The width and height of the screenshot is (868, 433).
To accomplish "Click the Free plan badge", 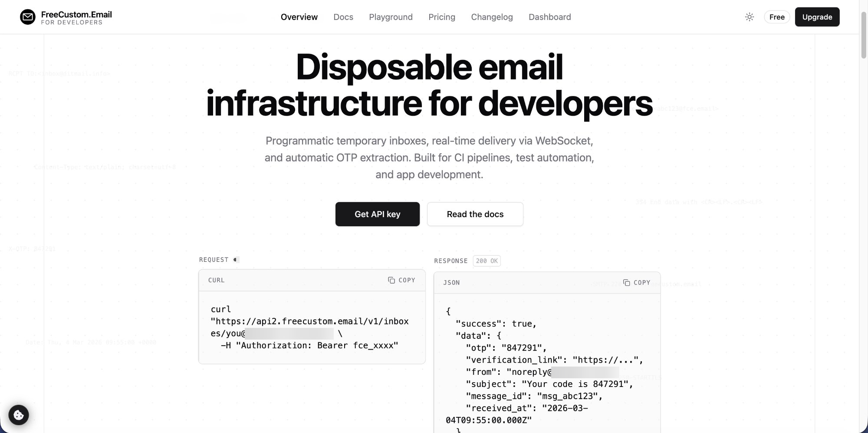I will (777, 17).
